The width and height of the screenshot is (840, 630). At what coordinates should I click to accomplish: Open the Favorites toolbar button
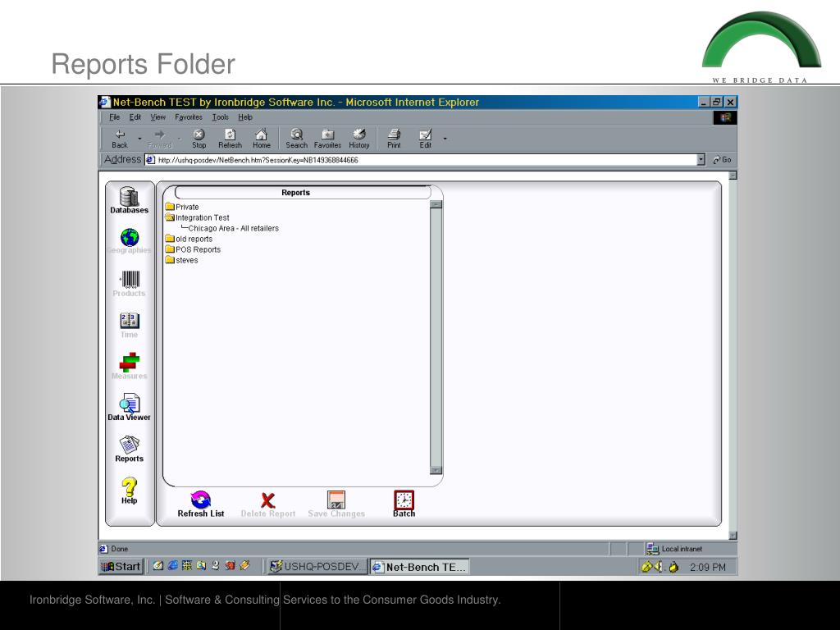pyautogui.click(x=327, y=138)
